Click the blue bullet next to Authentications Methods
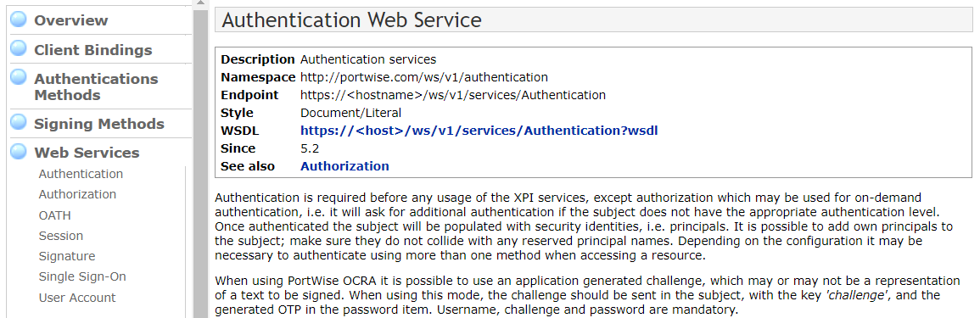The height and width of the screenshot is (318, 980). 20,77
